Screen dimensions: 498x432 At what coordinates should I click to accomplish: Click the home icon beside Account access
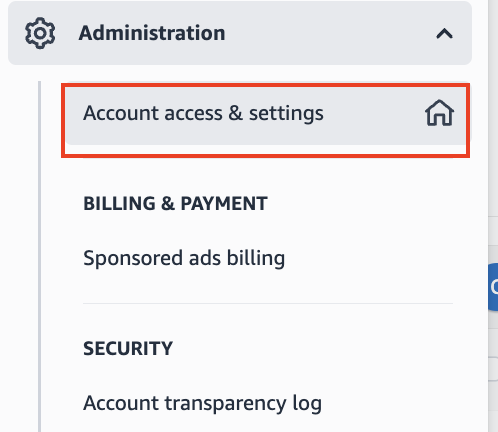(x=439, y=113)
